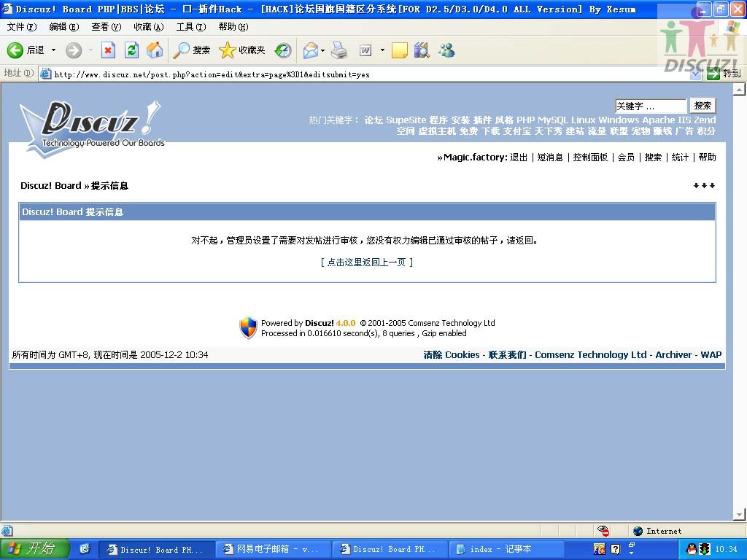Switch to the index - 记事本 taskbar window
This screenshot has width=747, height=560.
pyautogui.click(x=508, y=549)
